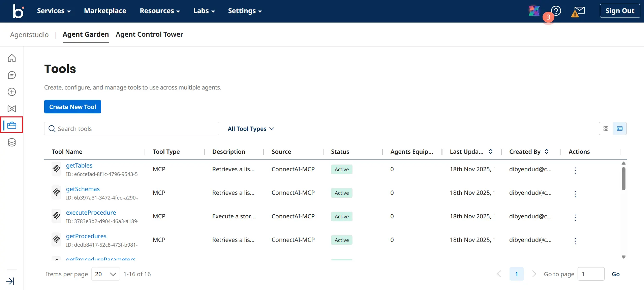
Task: Open the help question mark icon
Action: [x=556, y=11]
